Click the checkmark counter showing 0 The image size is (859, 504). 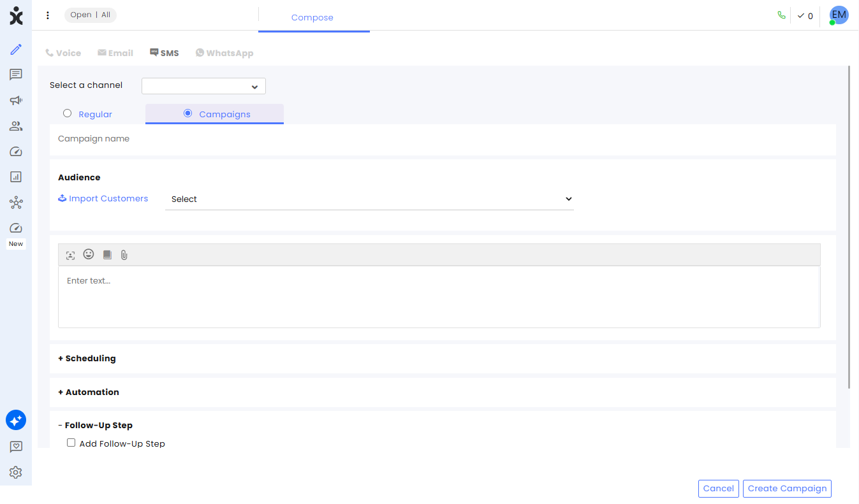(x=805, y=16)
